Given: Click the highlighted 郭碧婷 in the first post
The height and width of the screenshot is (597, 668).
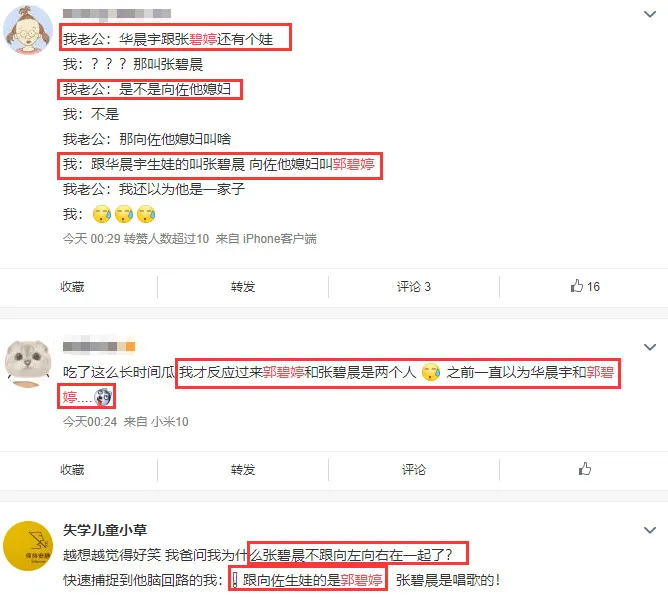Looking at the screenshot, I should click(354, 164).
